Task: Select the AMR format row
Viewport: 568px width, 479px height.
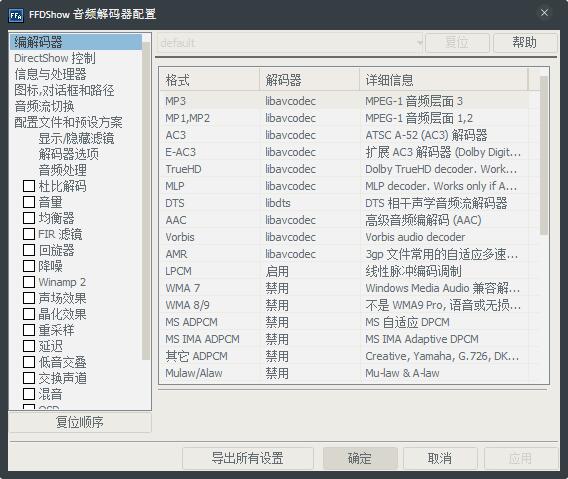Action: click(x=344, y=254)
